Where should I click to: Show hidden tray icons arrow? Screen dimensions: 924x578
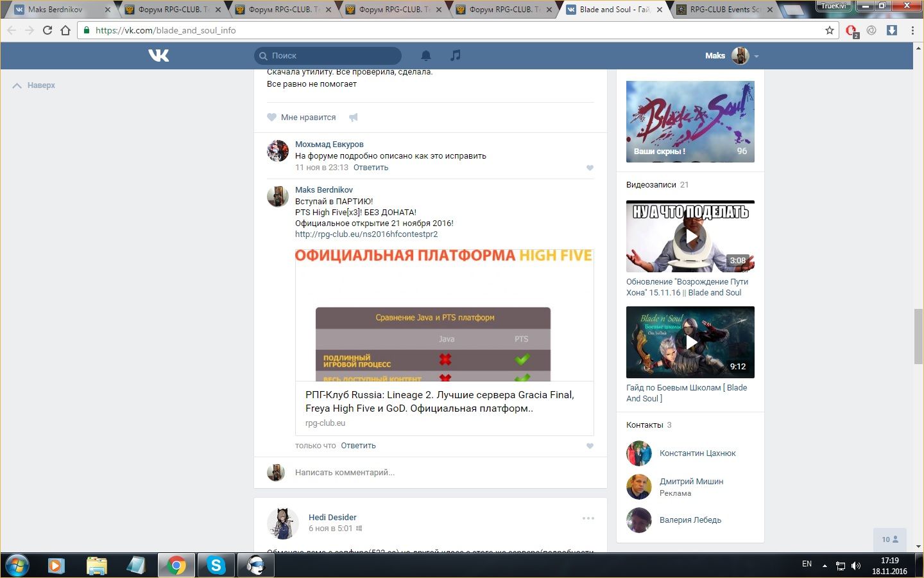click(x=825, y=566)
